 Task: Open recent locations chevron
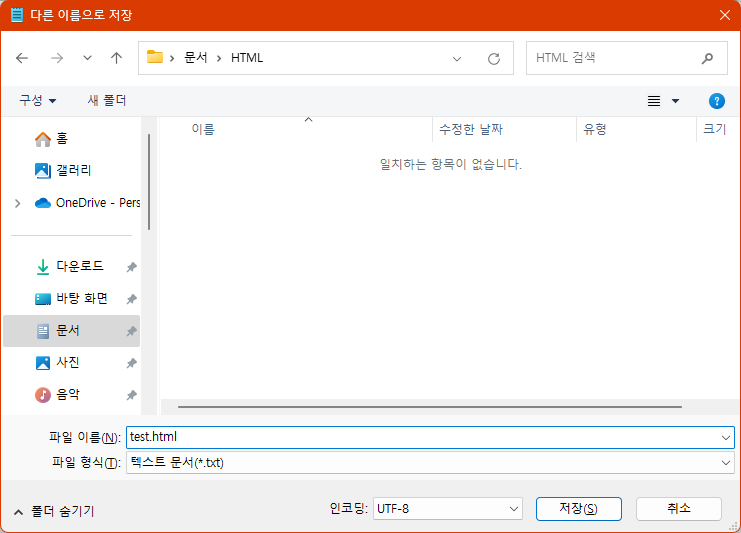pyautogui.click(x=87, y=58)
